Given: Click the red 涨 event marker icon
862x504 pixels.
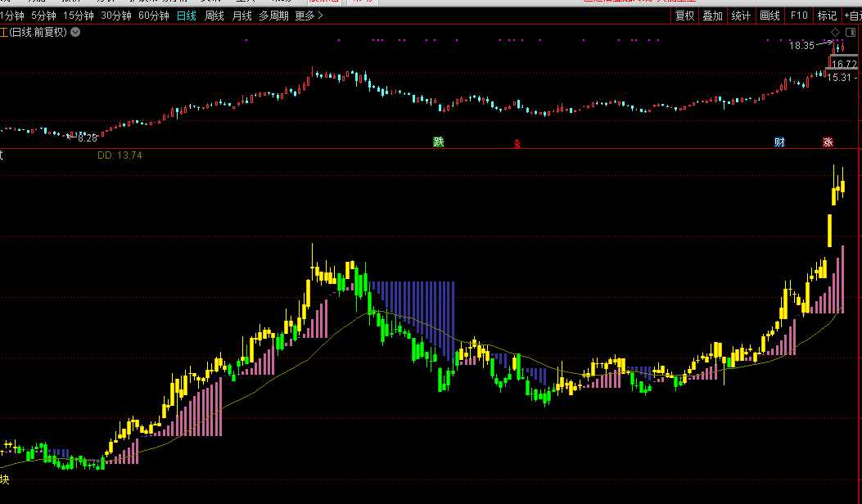Looking at the screenshot, I should click(828, 142).
